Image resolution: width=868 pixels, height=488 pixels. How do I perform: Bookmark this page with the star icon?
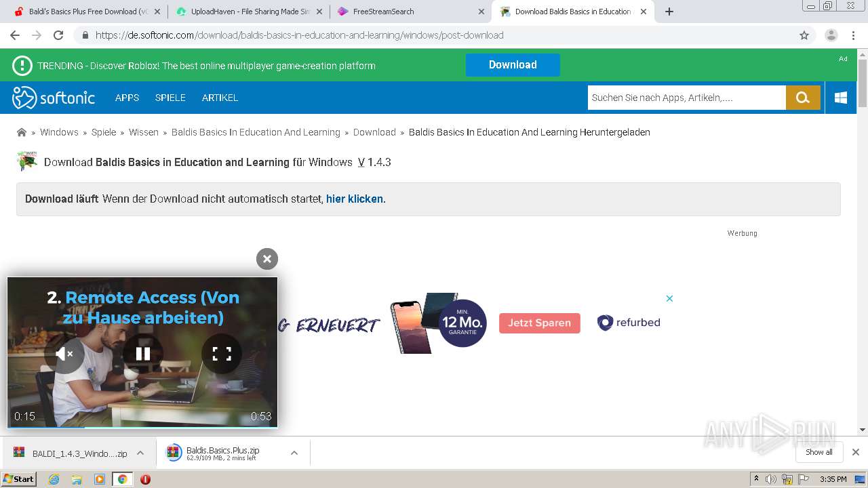pyautogui.click(x=804, y=35)
